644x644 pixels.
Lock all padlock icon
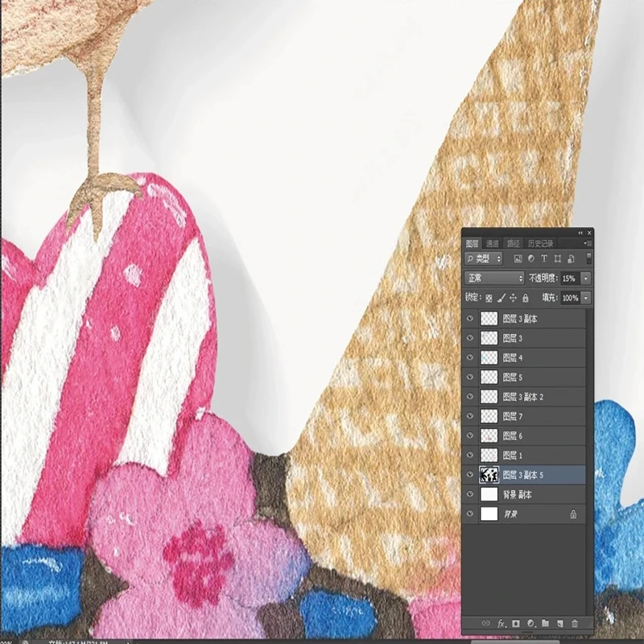coord(526,298)
